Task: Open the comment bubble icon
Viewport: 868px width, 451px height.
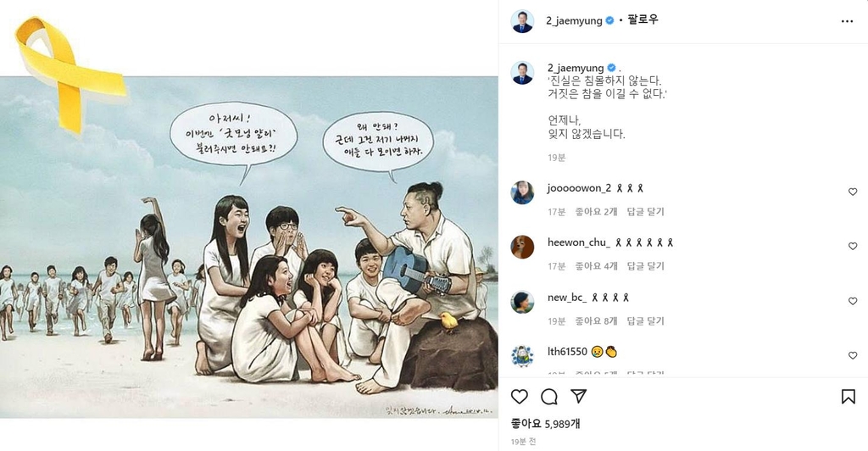Action: pyautogui.click(x=549, y=396)
